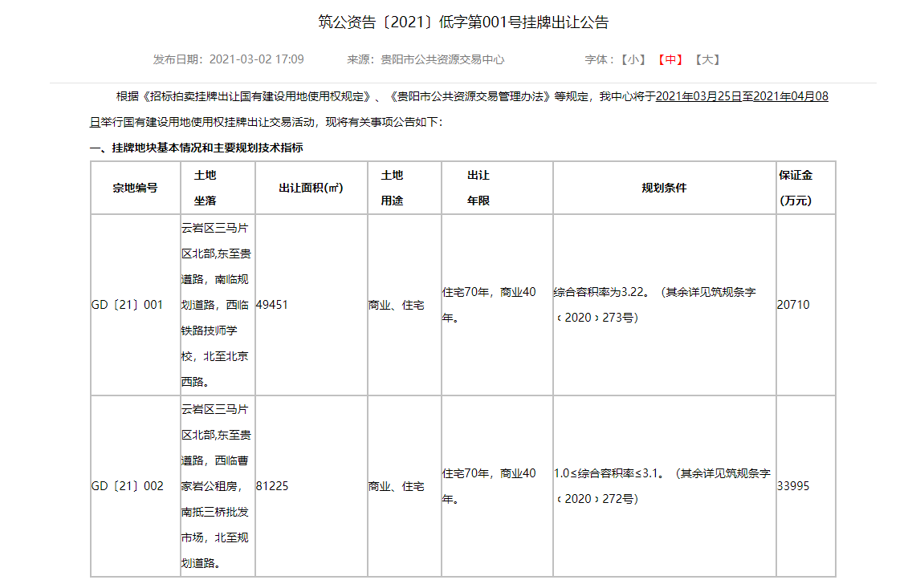912x588 pixels.
Task: Select parcel number GD〔21〕002
Action: point(128,486)
